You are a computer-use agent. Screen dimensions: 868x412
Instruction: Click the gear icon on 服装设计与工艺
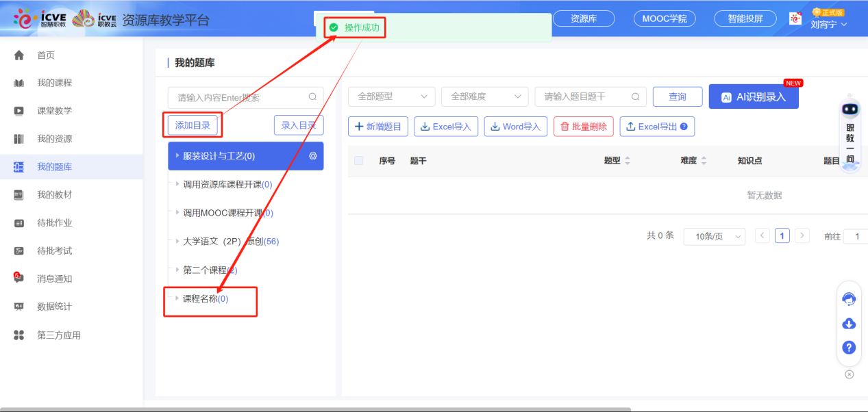(313, 156)
